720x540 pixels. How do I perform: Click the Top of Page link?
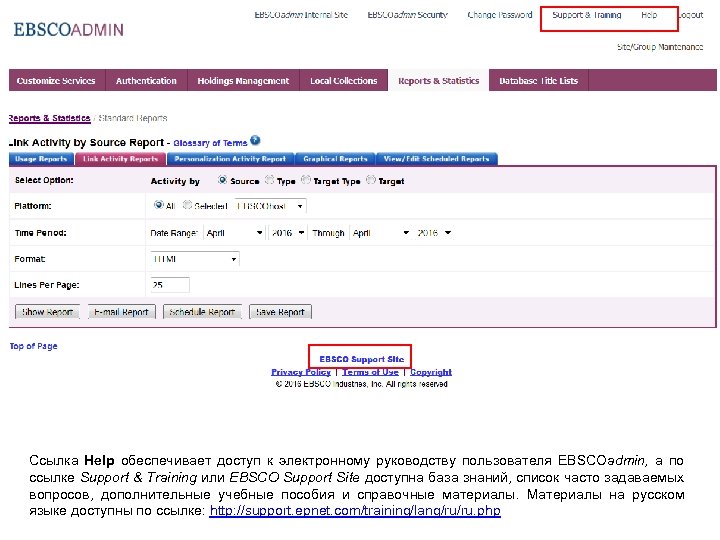(x=34, y=346)
